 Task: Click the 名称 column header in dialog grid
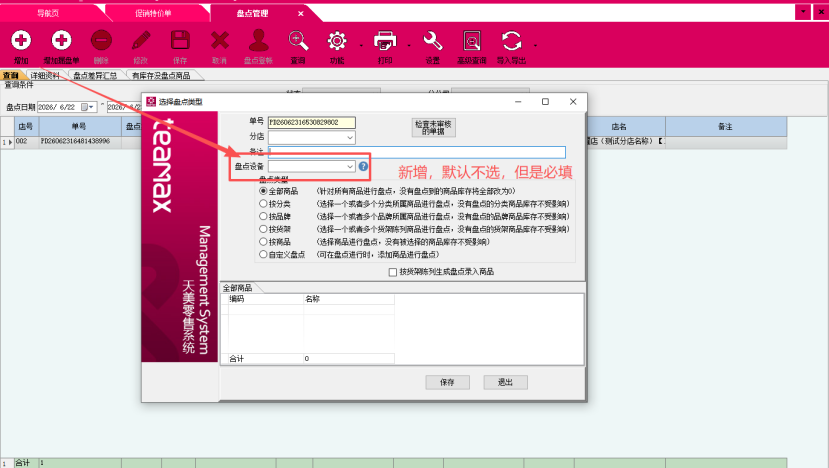[349, 299]
